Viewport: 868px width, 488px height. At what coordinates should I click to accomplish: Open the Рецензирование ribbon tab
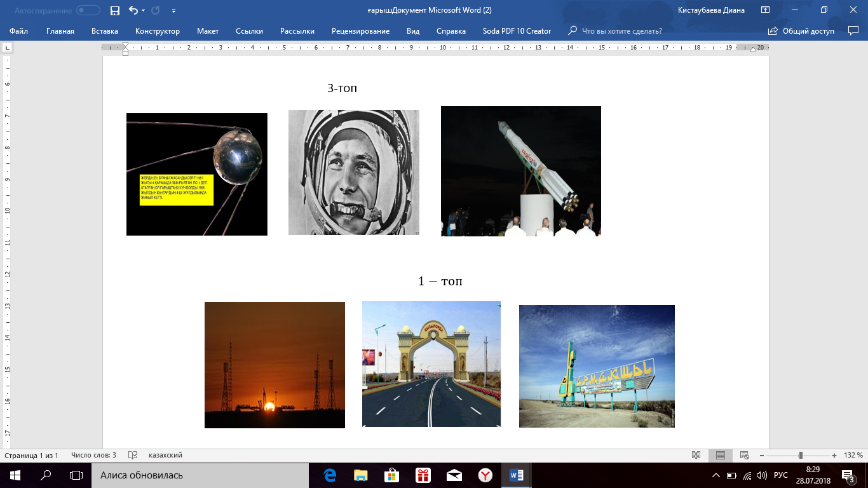click(360, 31)
